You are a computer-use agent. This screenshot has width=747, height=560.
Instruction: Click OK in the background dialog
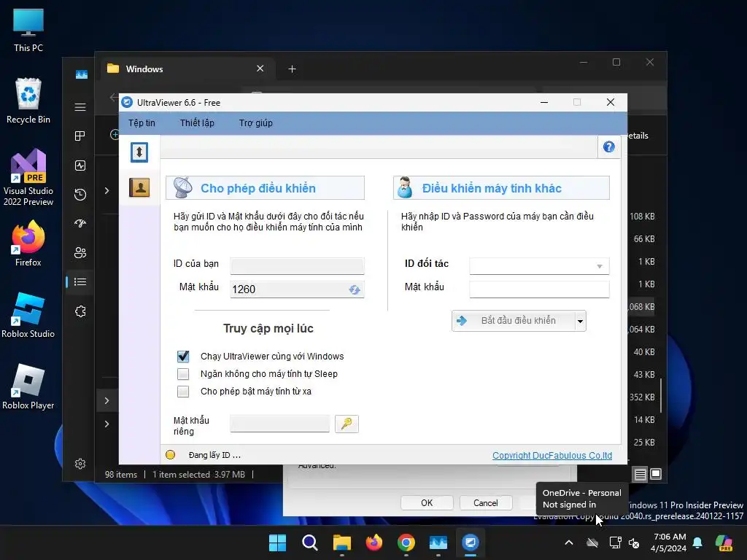click(427, 503)
